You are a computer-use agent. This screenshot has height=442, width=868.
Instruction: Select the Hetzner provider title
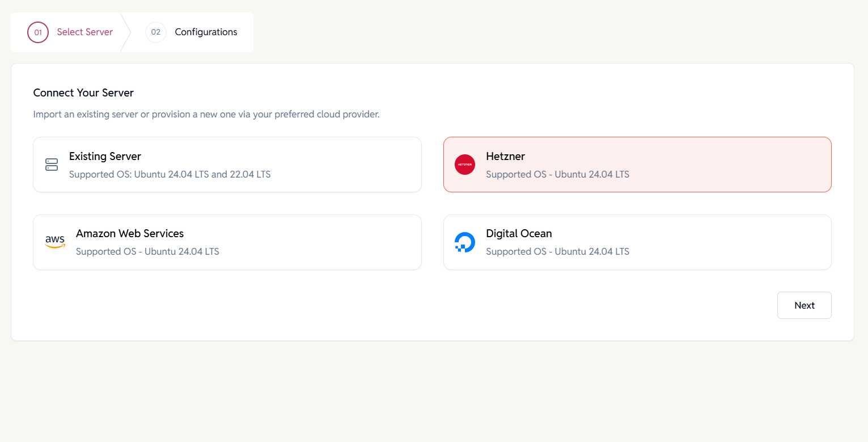coord(505,157)
